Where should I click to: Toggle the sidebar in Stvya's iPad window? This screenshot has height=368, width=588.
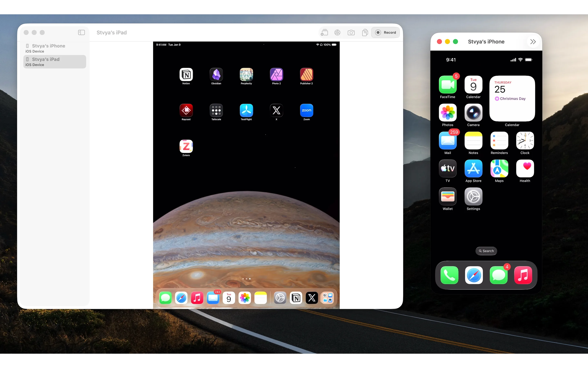(81, 33)
